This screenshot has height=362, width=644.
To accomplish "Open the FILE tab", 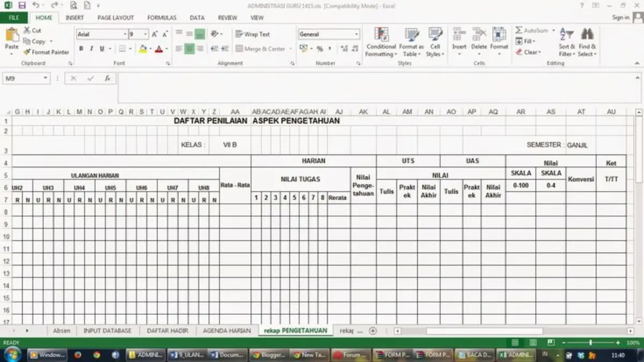I will [x=14, y=18].
